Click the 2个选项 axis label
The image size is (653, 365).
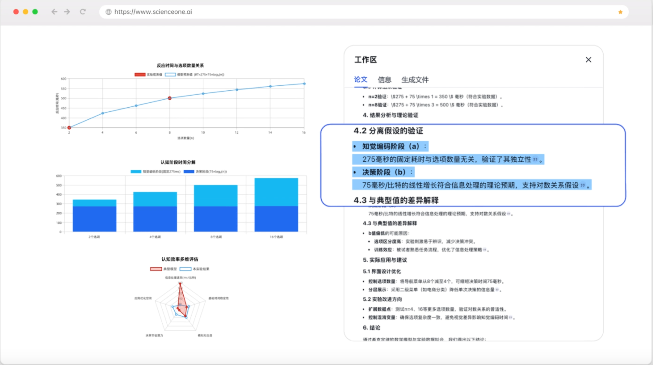(x=94, y=237)
